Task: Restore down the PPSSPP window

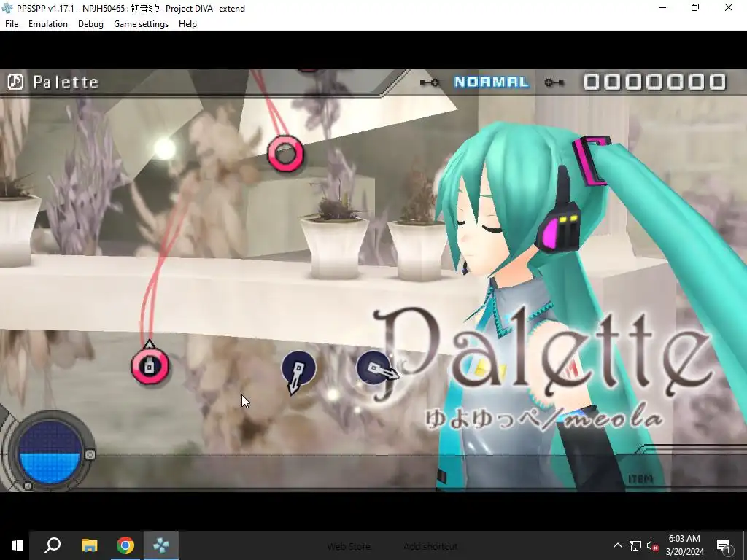Action: tap(695, 8)
